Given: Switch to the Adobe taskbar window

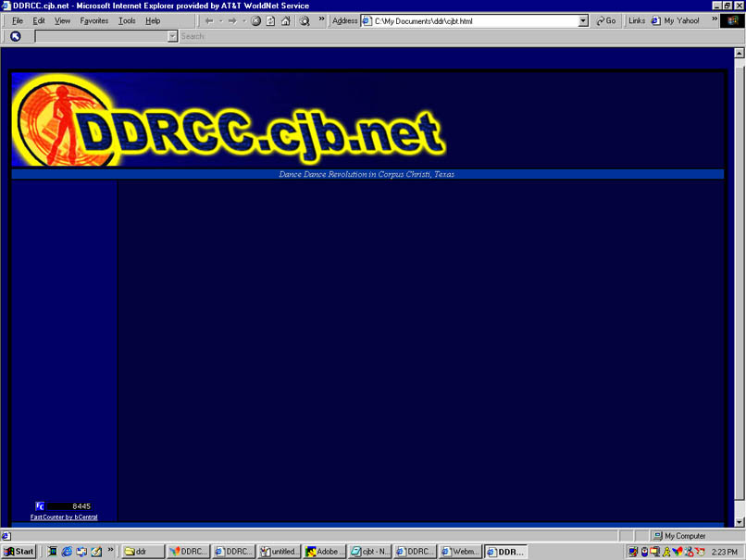Looking at the screenshot, I should tap(325, 552).
